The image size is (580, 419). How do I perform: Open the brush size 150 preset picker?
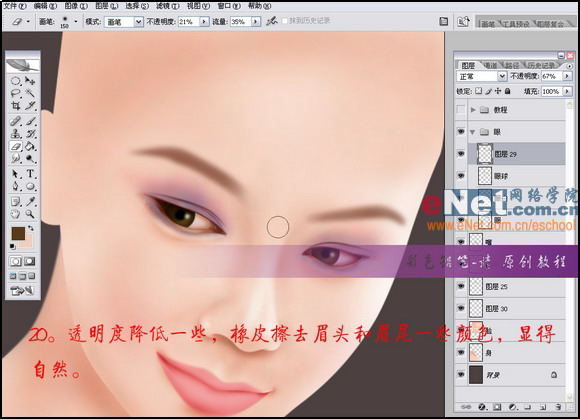69,22
